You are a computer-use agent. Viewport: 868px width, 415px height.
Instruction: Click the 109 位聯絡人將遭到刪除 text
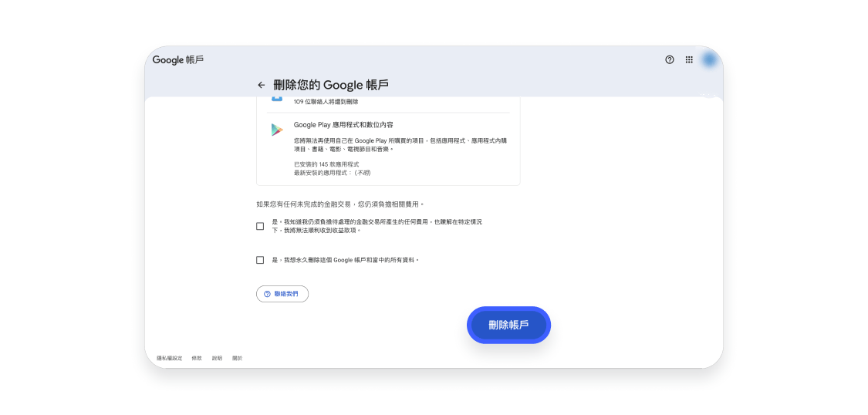click(326, 102)
